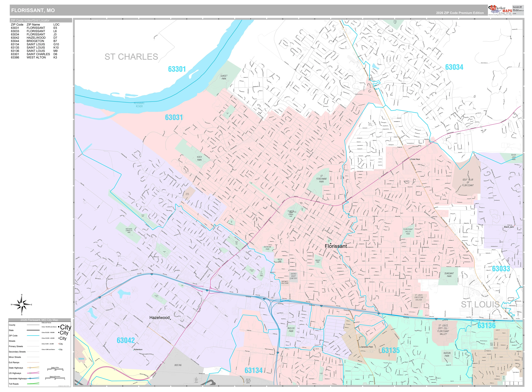
Task: Click the compass rose icon
Action: tap(22, 305)
